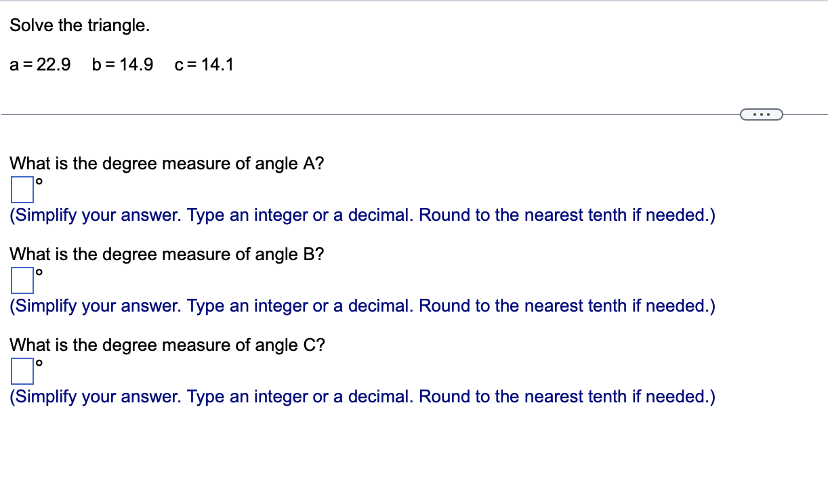Click the degree symbol next to angle A's box
This screenshot has width=828, height=504.
[39, 180]
